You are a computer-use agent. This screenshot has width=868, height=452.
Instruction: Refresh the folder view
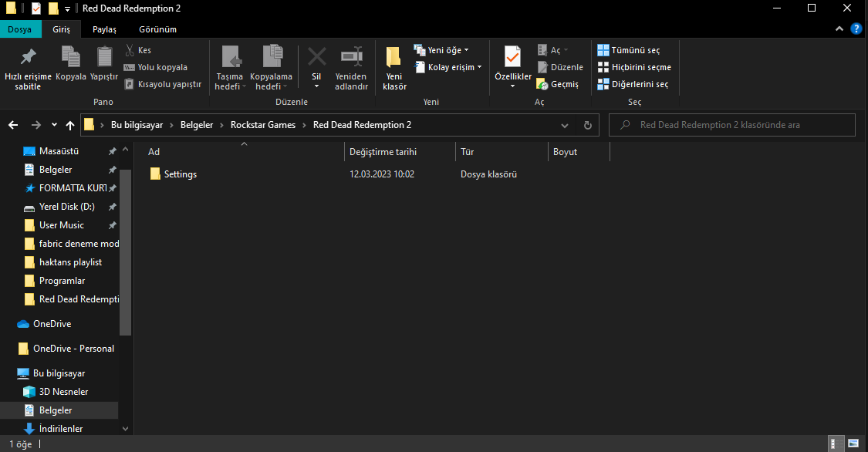click(x=588, y=126)
